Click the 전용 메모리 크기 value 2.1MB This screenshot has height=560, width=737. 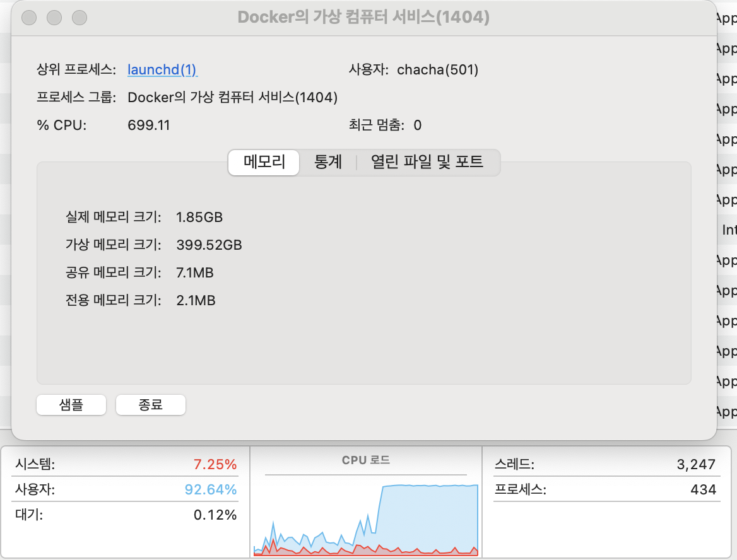coord(196,300)
